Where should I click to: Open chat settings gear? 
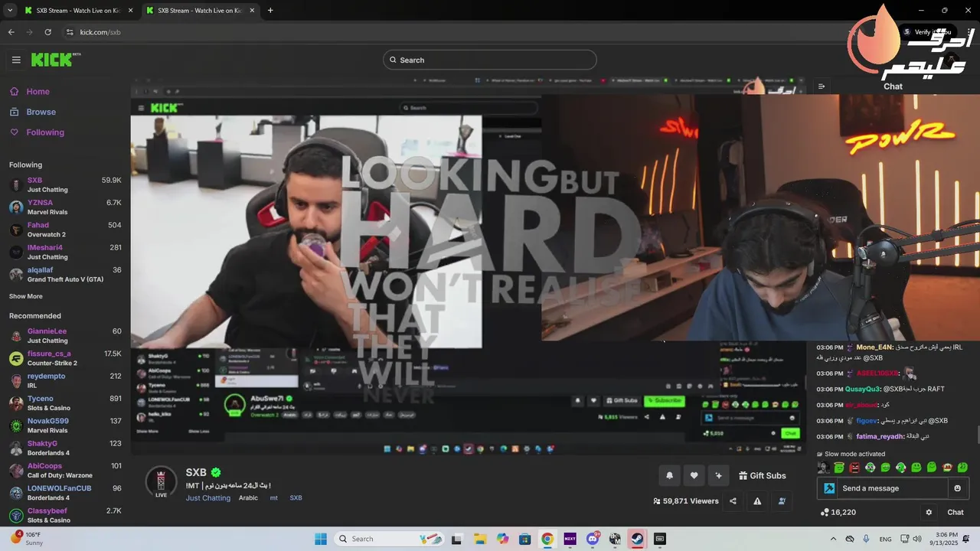coord(929,513)
